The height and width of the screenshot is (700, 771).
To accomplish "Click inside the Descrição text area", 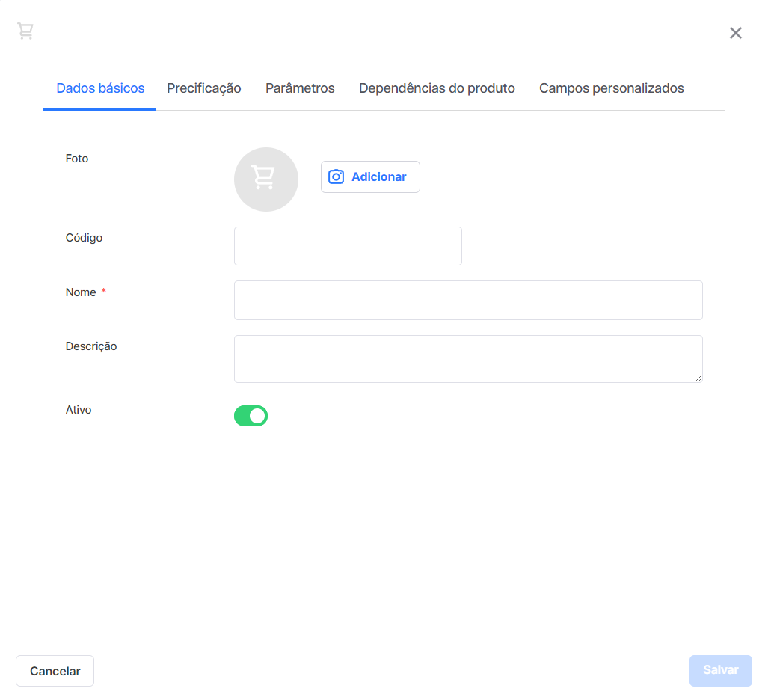I will [x=468, y=359].
